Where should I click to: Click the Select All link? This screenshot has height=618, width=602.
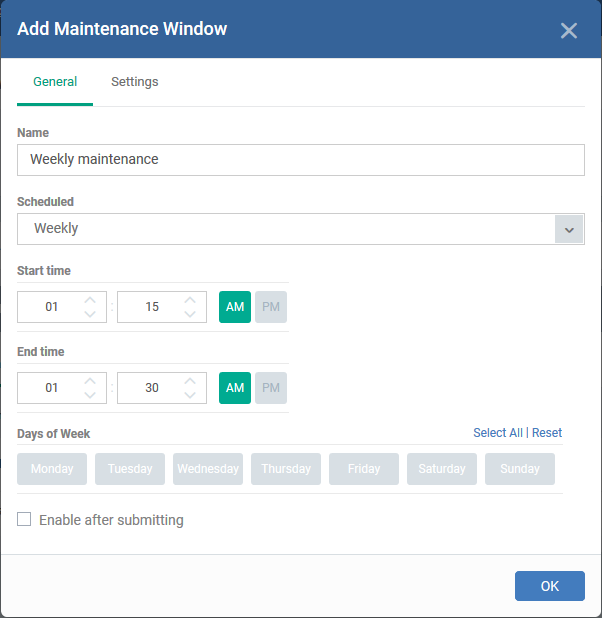pos(498,433)
